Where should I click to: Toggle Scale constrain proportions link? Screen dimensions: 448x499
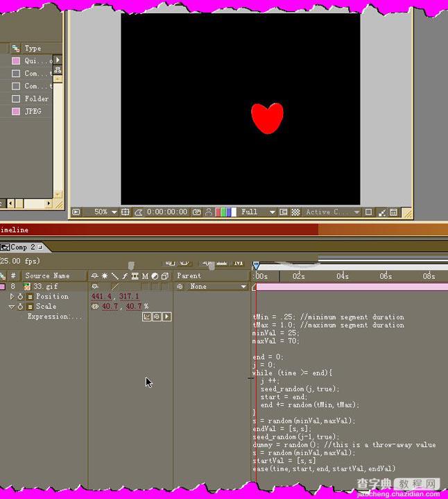(95, 307)
